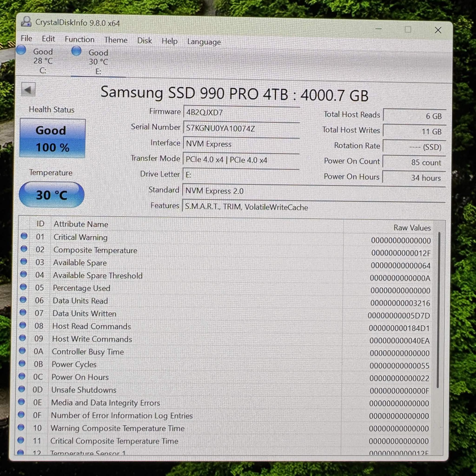Click the attribute list vertical scrollbar
Image resolution: width=476 pixels, height=476 pixels.
(438, 310)
